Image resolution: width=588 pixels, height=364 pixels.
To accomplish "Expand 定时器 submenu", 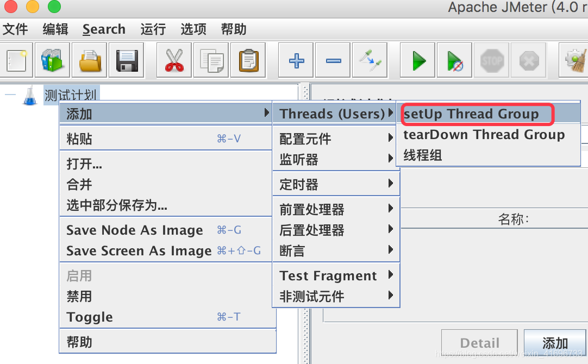I will click(336, 184).
